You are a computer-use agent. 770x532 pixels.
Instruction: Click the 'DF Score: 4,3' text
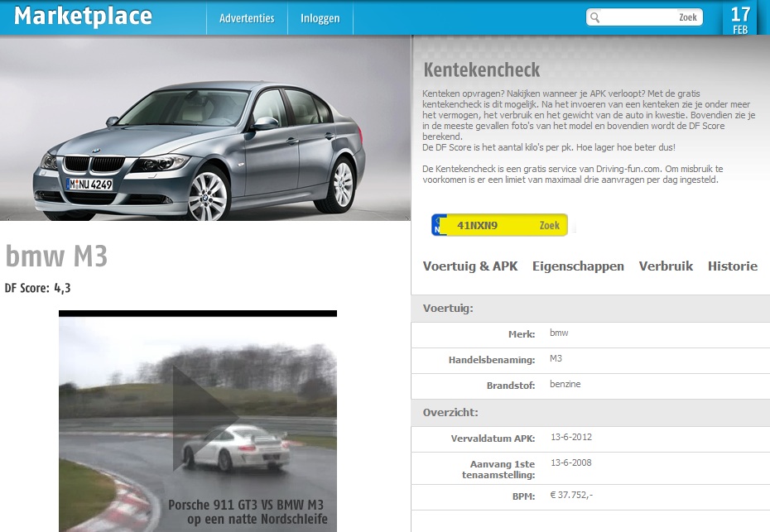click(x=38, y=288)
